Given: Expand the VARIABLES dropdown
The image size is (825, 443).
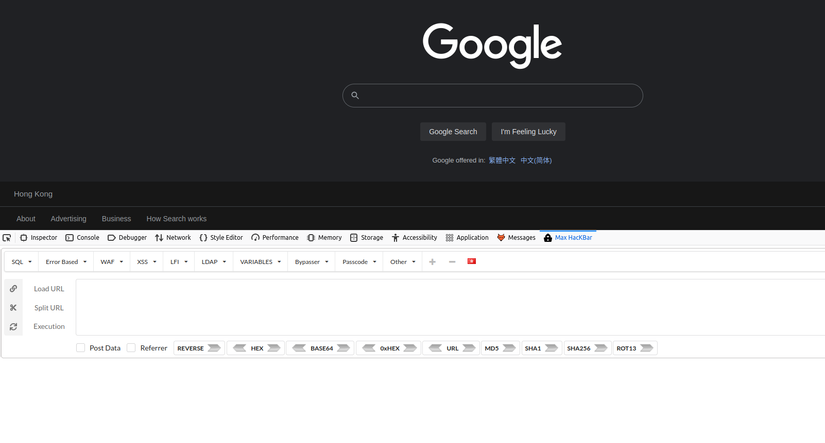Looking at the screenshot, I should (x=260, y=261).
